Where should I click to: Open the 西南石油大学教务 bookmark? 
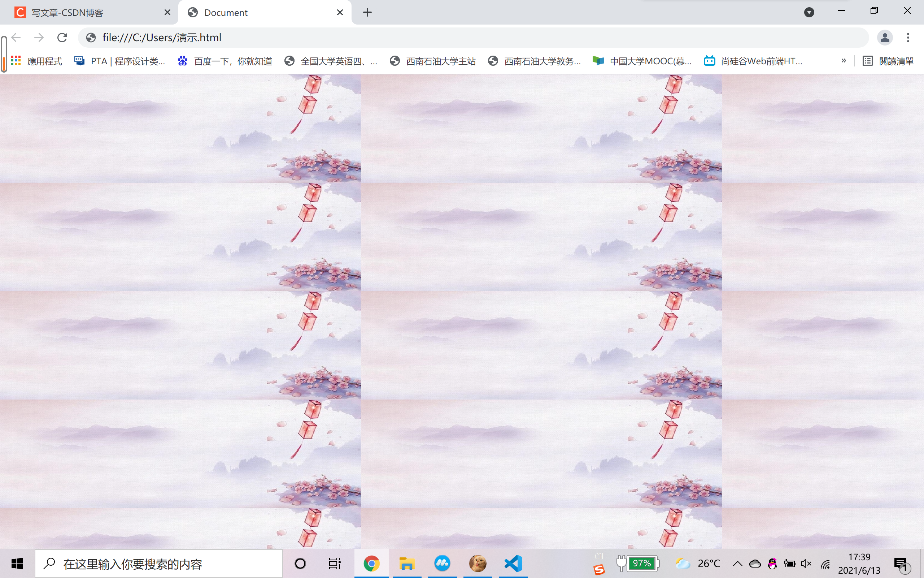tap(535, 61)
